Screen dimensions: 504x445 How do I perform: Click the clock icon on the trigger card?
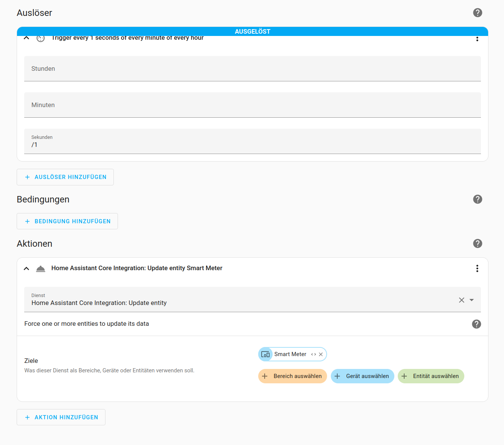[40, 38]
